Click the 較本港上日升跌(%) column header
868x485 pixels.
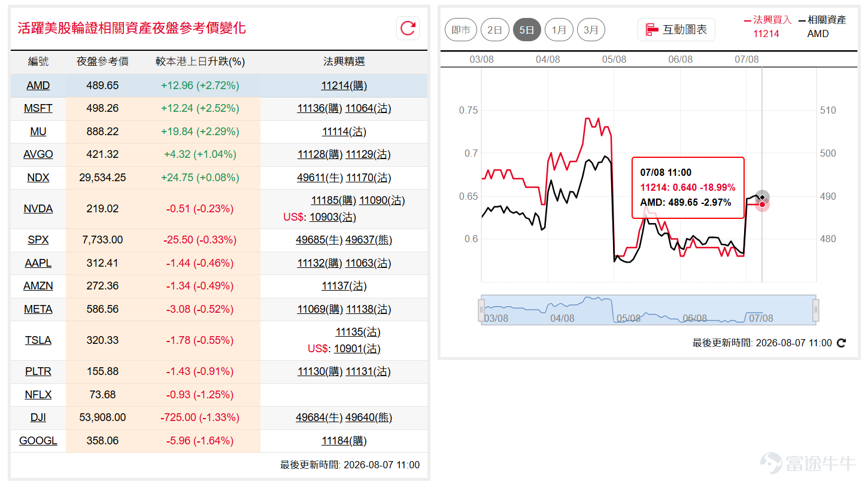click(200, 62)
